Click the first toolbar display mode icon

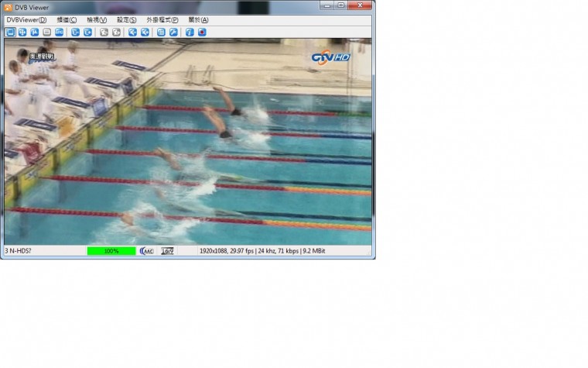tap(11, 33)
